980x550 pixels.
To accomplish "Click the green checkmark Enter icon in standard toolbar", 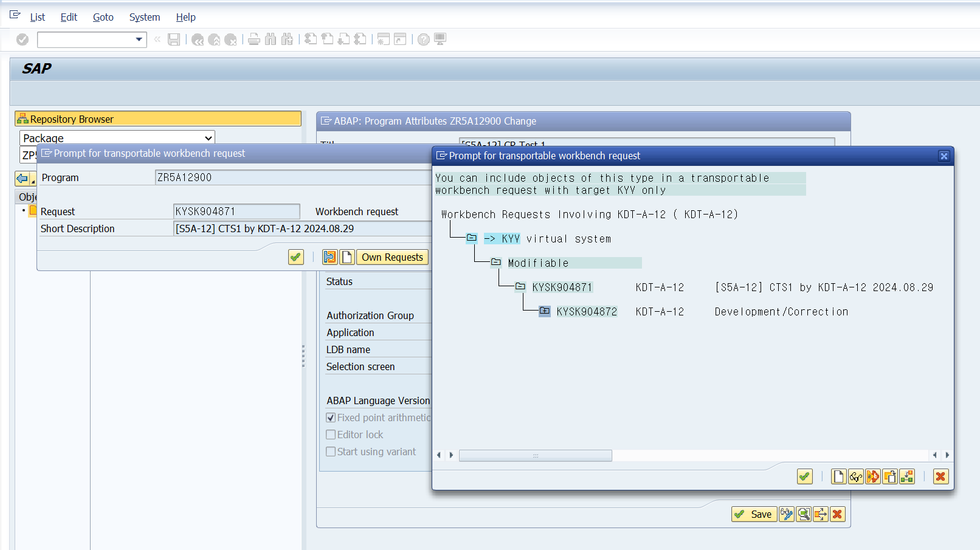I will tap(22, 40).
